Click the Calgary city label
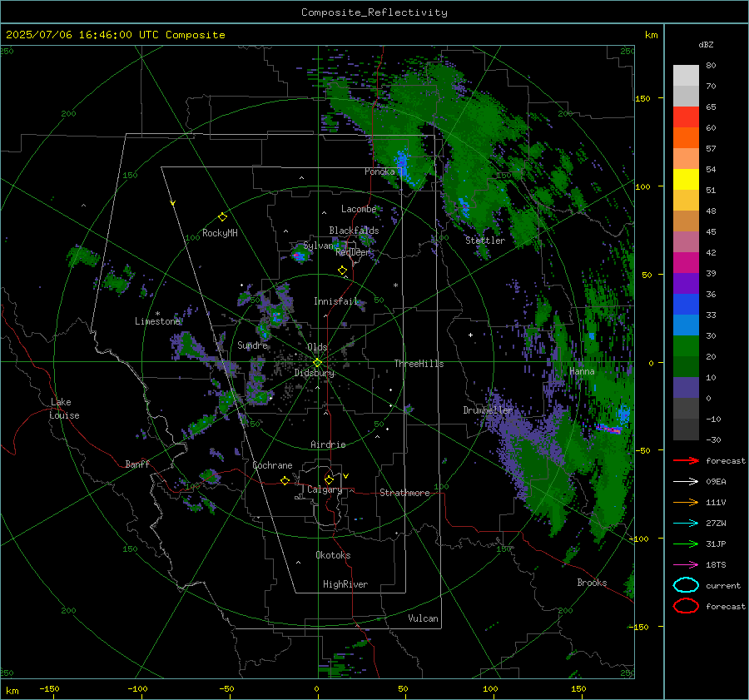The width and height of the screenshot is (749, 700). [325, 489]
